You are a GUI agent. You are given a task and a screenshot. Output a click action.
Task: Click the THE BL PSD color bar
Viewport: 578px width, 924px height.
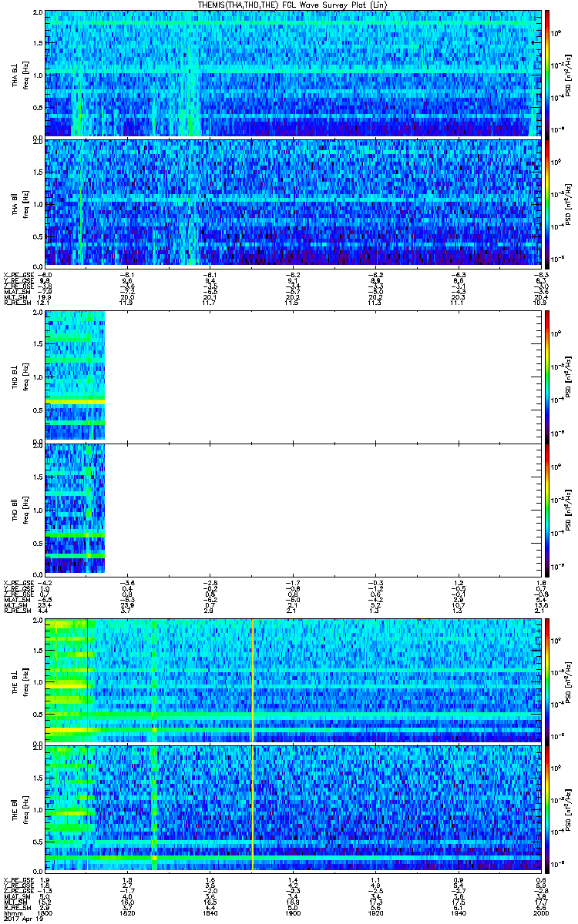point(547,681)
